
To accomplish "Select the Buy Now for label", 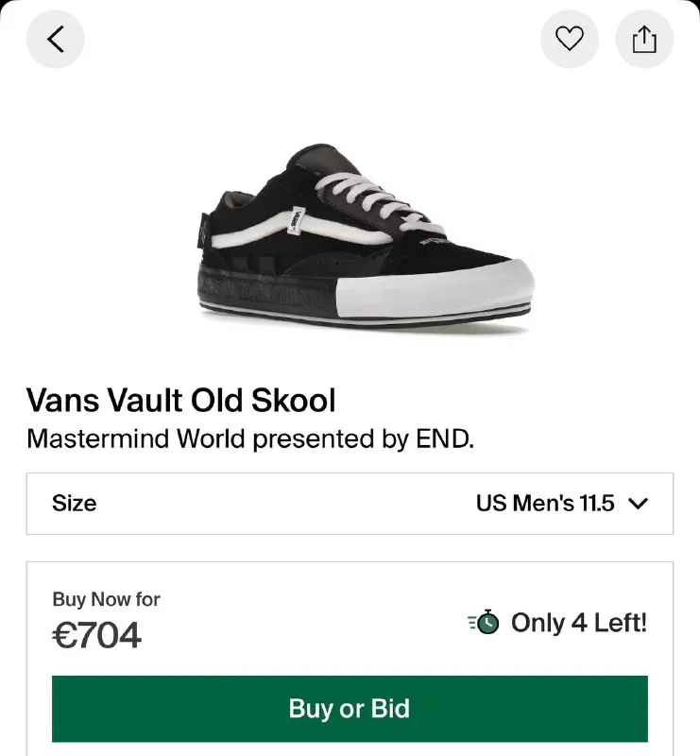I will click(106, 598).
